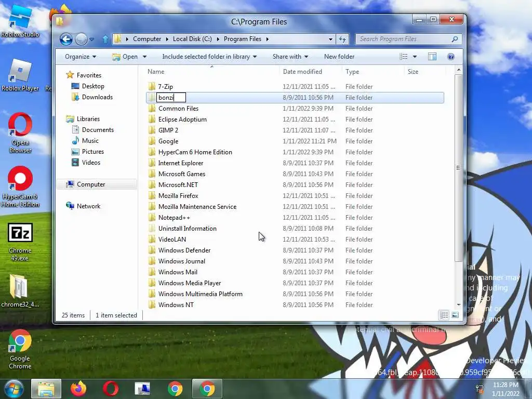Open the Organize menu

tap(81, 57)
